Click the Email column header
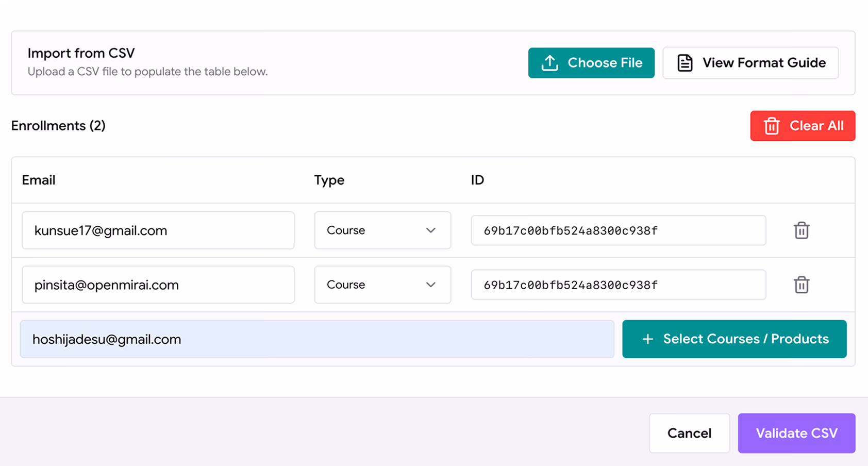The width and height of the screenshot is (868, 466). pyautogui.click(x=39, y=180)
